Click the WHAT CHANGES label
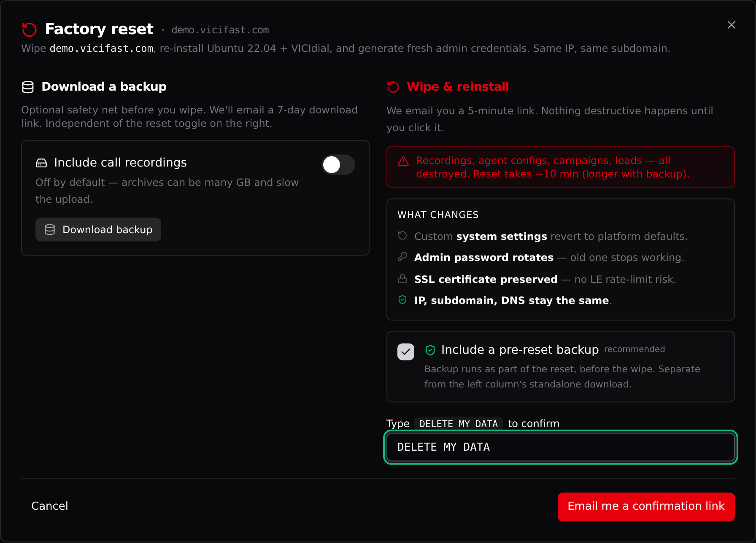Image resolution: width=756 pixels, height=543 pixels. click(x=438, y=215)
